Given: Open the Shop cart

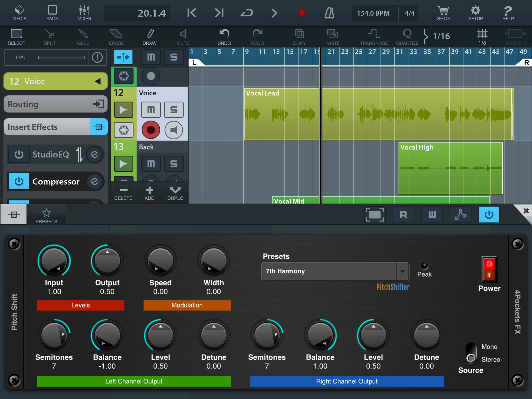Looking at the screenshot, I should click(443, 13).
